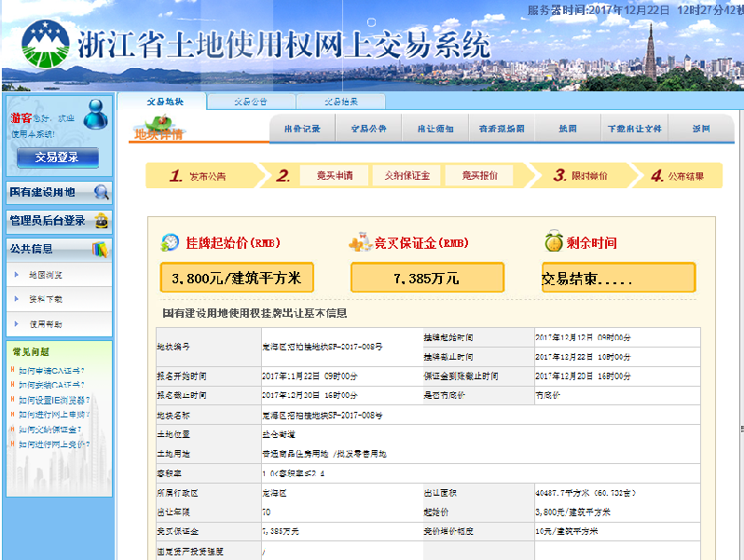Click 下载出让文件 in the toolbar
This screenshot has width=744, height=560.
point(634,129)
